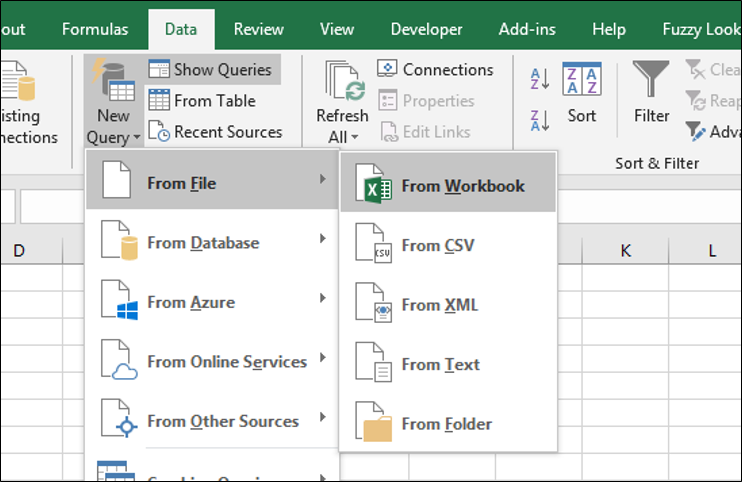
Task: Click the CSV file icon
Action: [373, 244]
